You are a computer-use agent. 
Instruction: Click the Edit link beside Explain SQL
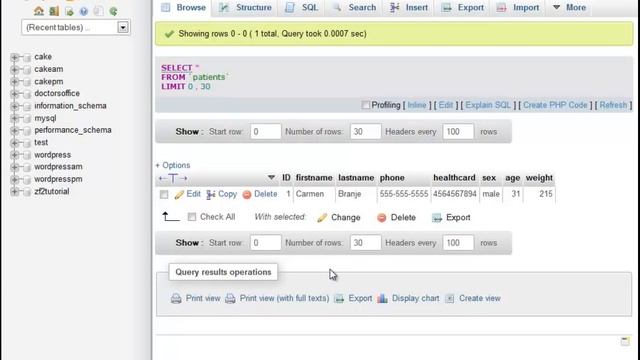446,105
